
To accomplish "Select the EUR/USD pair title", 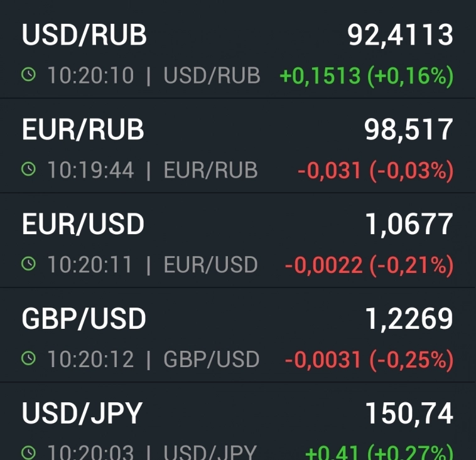I will click(x=83, y=225).
